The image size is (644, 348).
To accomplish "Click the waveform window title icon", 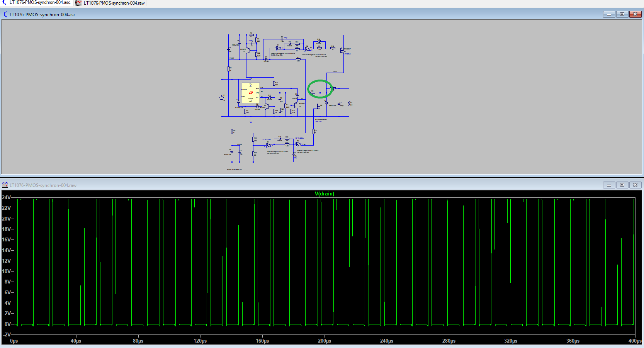I will (5, 185).
